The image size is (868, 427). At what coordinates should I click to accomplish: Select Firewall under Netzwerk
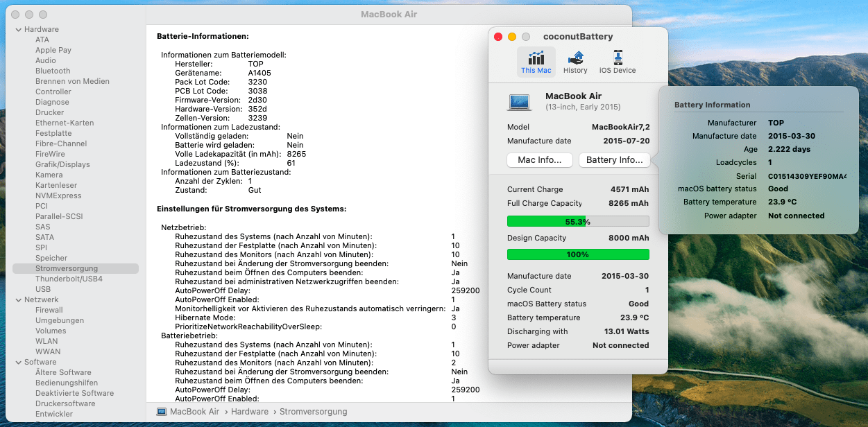[49, 310]
